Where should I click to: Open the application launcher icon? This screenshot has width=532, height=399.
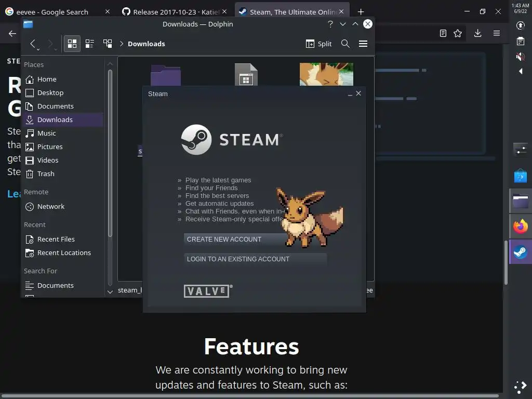tap(521, 387)
